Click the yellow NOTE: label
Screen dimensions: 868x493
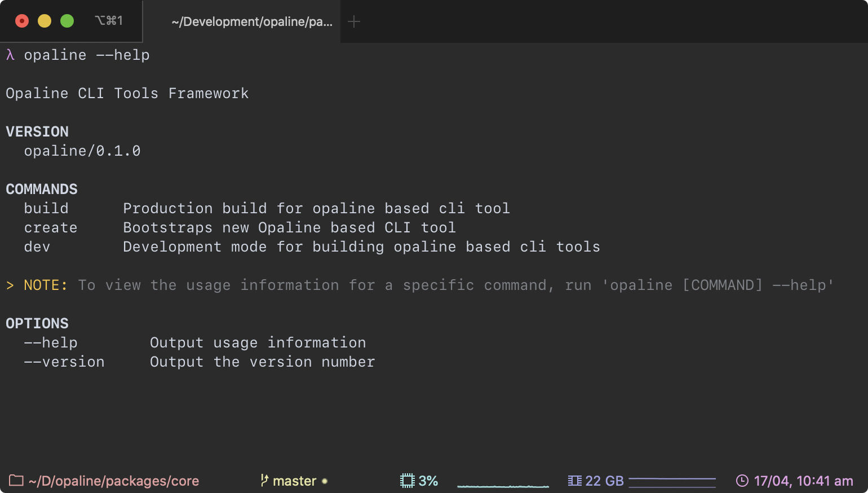coord(46,285)
